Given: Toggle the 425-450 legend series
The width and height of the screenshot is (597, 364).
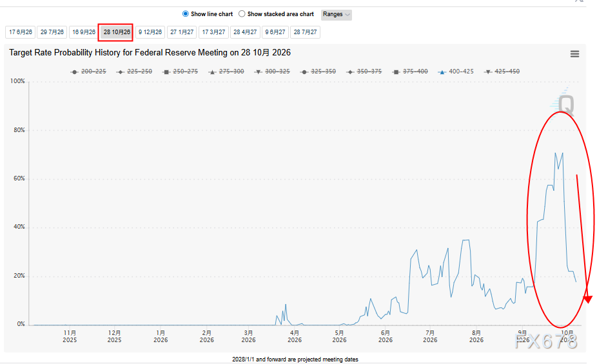Looking at the screenshot, I should point(502,72).
